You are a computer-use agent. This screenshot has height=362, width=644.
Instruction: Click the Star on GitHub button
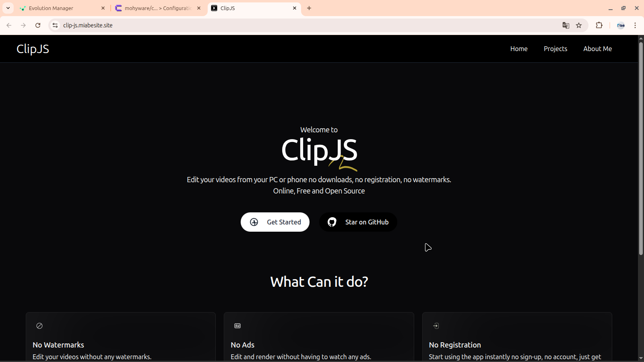358,222
